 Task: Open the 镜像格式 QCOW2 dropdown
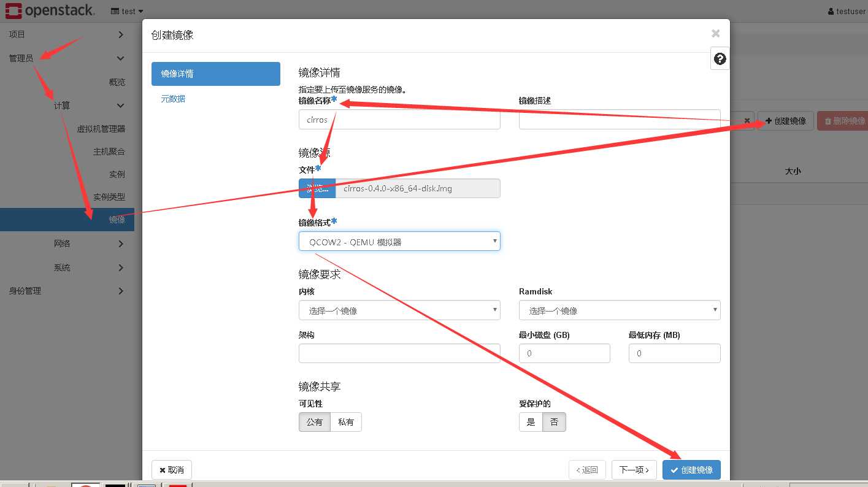pos(399,242)
